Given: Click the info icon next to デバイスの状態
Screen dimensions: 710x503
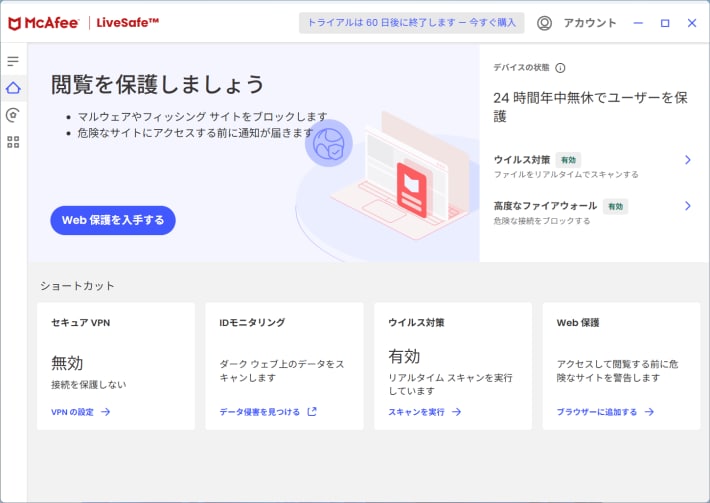Looking at the screenshot, I should (560, 68).
